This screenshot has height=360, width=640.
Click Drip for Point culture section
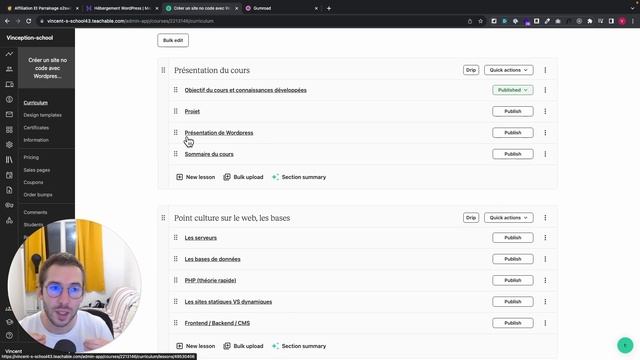coord(471,218)
